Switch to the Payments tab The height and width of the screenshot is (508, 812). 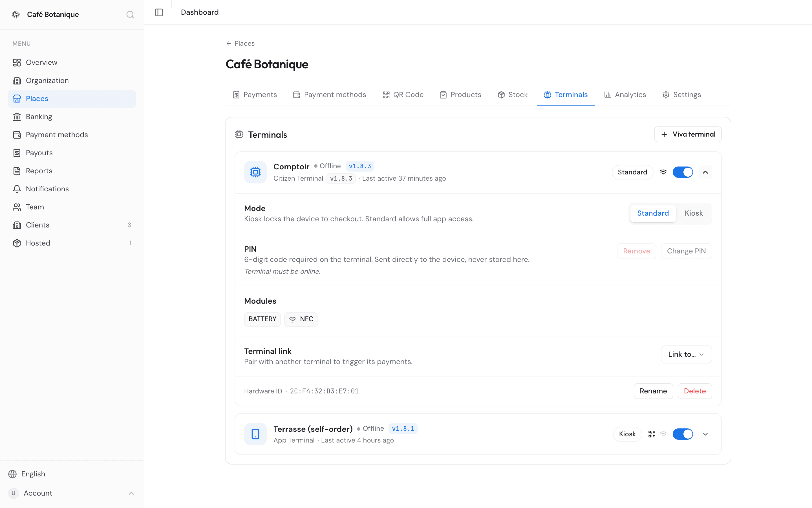click(255, 95)
